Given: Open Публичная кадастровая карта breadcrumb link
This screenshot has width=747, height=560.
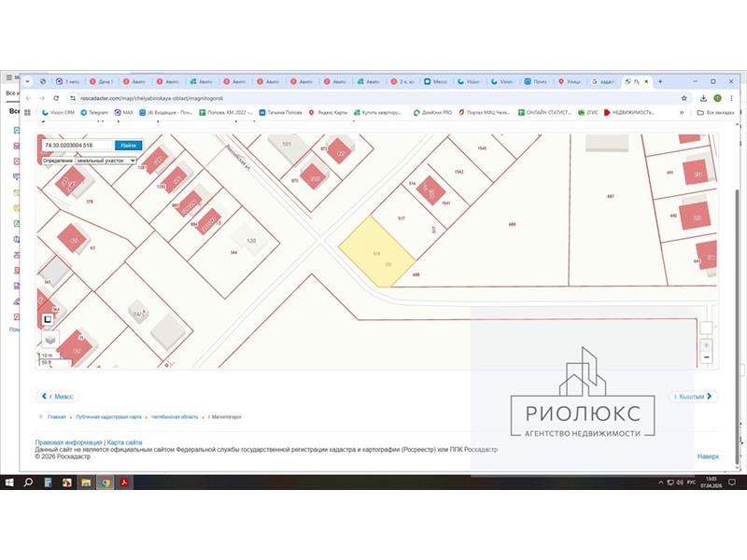Looking at the screenshot, I should 108,417.
